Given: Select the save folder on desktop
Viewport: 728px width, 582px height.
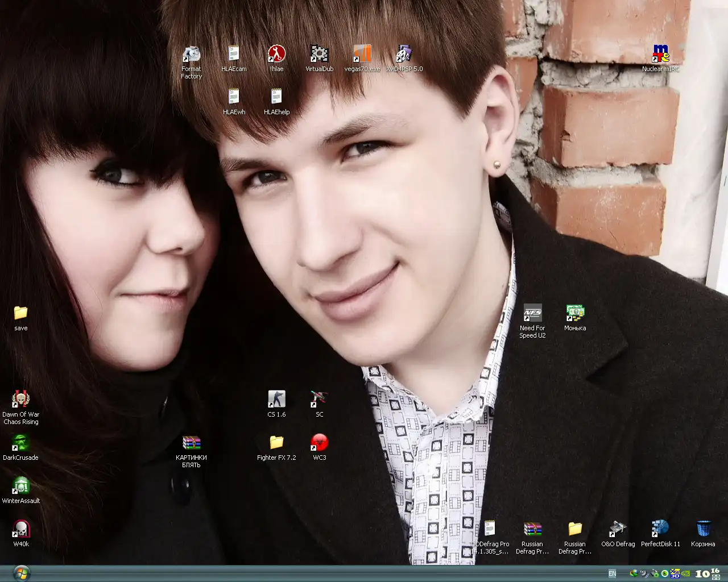Looking at the screenshot, I should (21, 313).
